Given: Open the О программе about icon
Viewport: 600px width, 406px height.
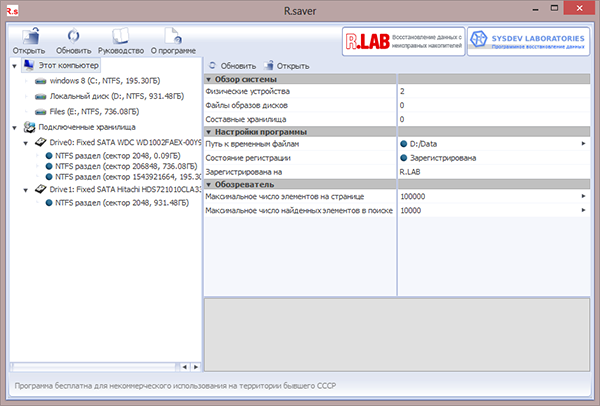Looking at the screenshot, I should pos(173,36).
